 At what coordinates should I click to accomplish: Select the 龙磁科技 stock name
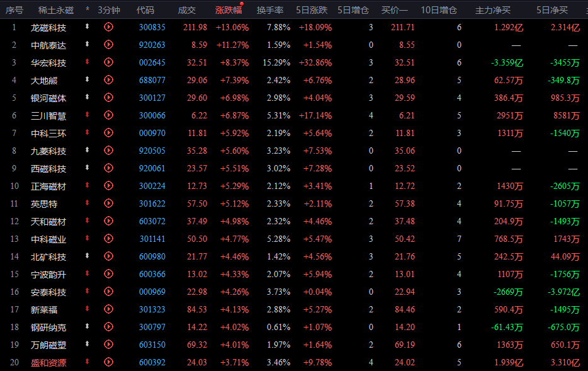pos(48,28)
